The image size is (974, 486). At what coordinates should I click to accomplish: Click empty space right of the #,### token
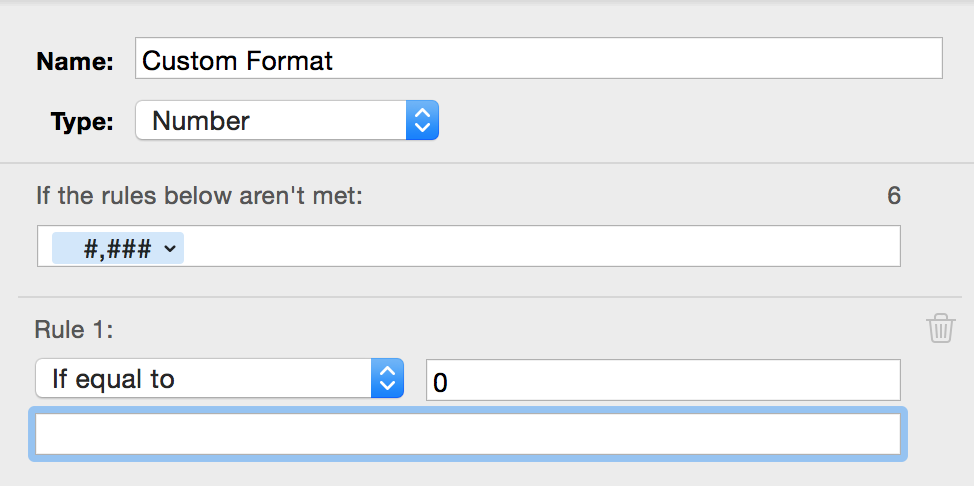pos(540,247)
